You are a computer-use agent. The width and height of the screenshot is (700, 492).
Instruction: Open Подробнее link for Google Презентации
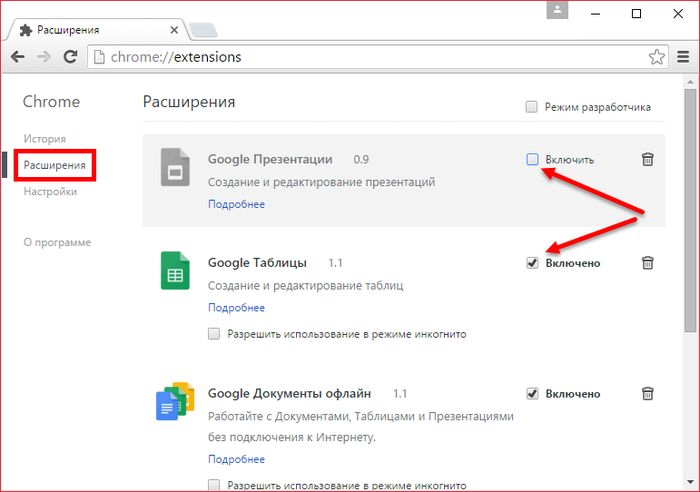(237, 204)
